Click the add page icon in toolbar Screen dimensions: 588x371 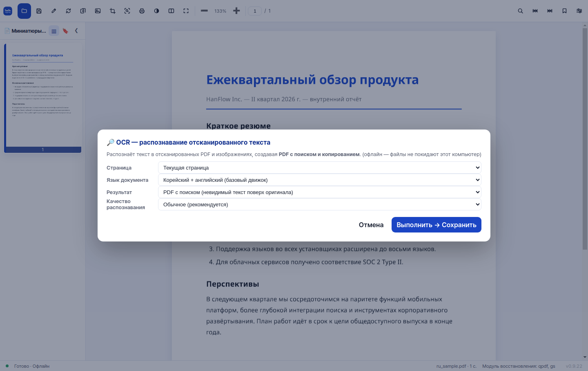click(83, 11)
